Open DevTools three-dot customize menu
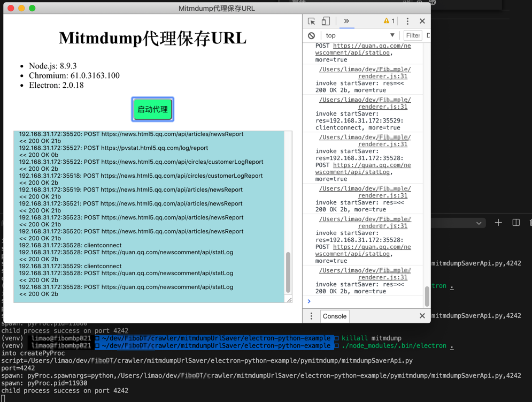Viewport: 532px width, 402px height. click(x=407, y=21)
